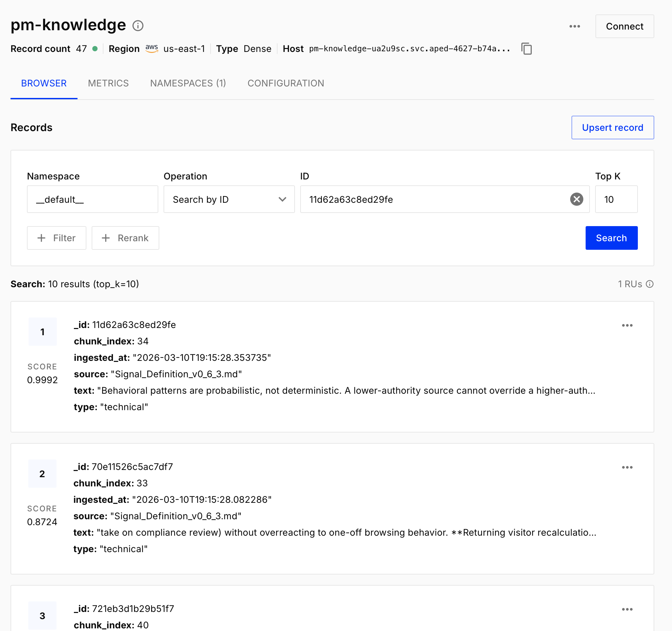Add a Filter to the query

point(56,238)
